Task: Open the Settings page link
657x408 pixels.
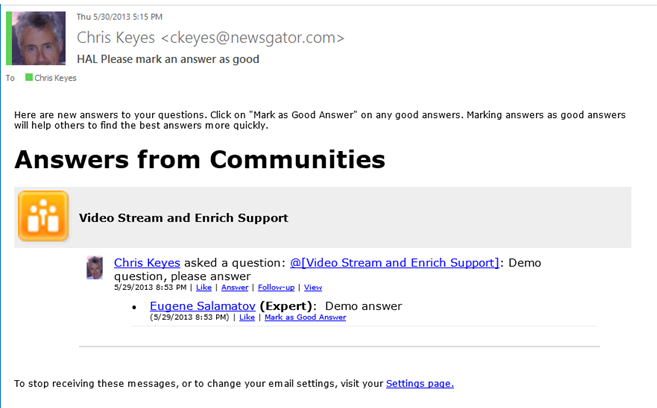Action: point(420,383)
